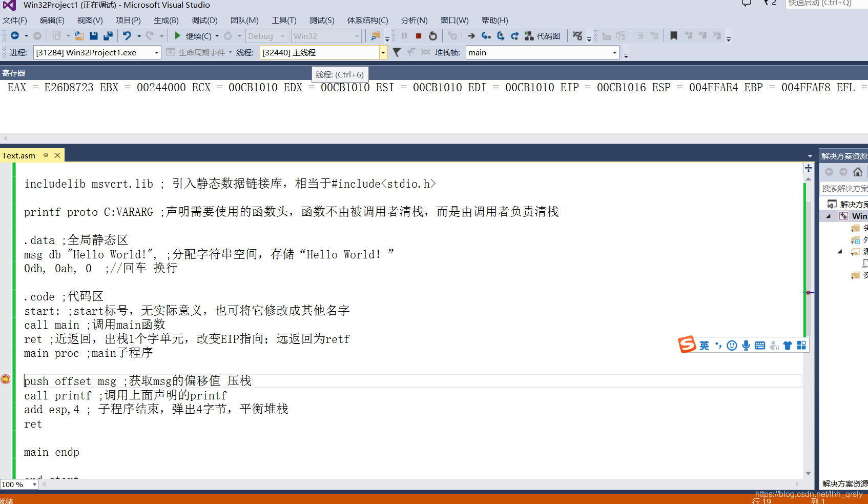Open the 分析(N) menu
868x504 pixels.
(x=415, y=21)
